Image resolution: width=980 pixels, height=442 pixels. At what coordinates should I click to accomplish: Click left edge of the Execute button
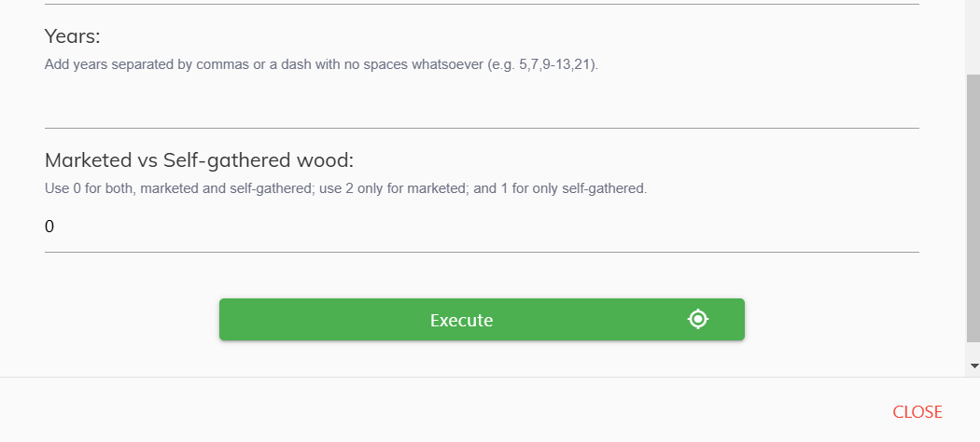point(227,320)
